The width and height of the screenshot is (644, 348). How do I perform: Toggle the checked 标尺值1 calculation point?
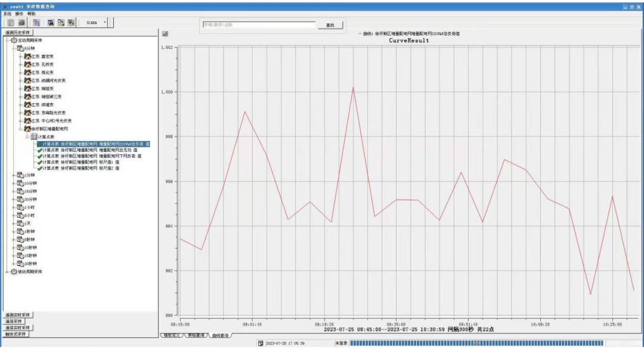[x=39, y=162]
